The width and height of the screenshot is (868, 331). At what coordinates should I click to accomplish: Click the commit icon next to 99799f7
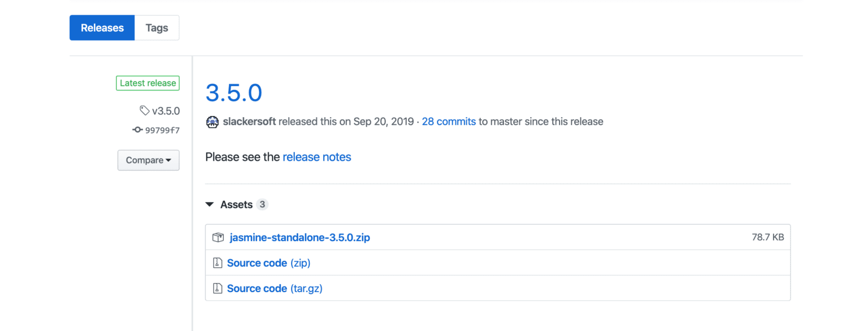(137, 130)
